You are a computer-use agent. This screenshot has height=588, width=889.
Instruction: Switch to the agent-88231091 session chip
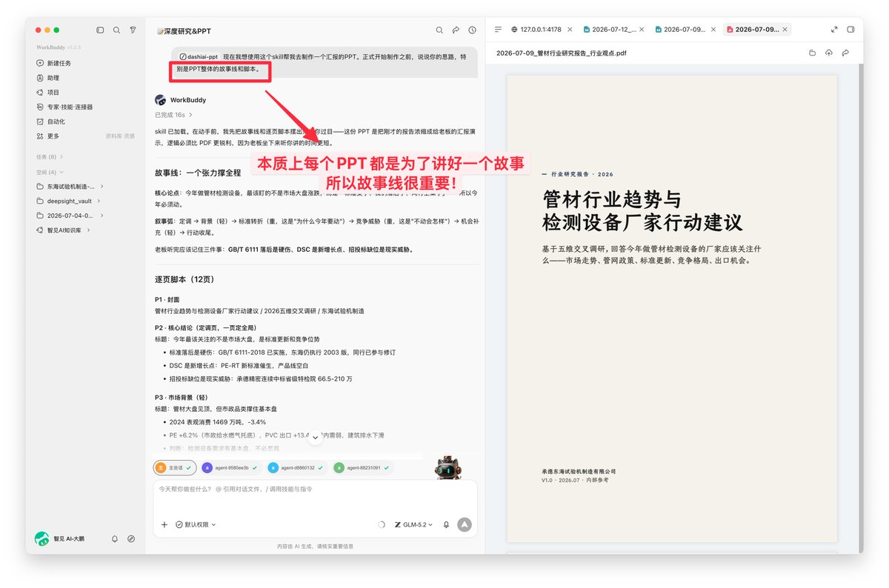(362, 468)
